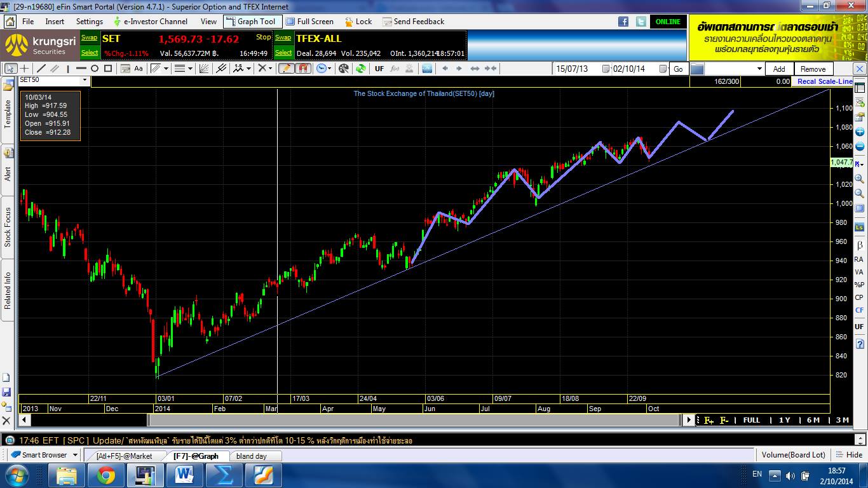The height and width of the screenshot is (488, 868).
Task: Click the blue plus icon in right sidebar
Action: pyautogui.click(x=860, y=133)
